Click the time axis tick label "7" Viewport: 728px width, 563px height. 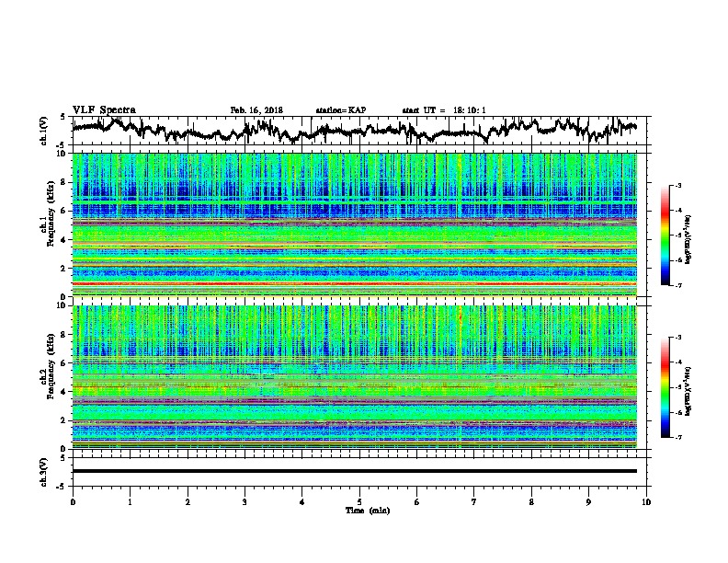(474, 502)
